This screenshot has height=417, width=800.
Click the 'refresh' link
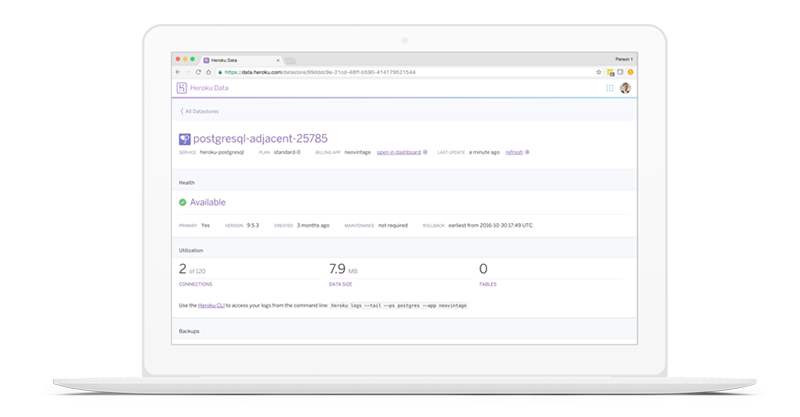514,152
